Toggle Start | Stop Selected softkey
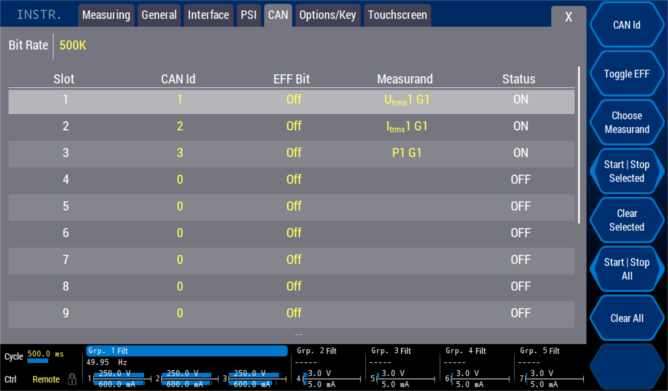The width and height of the screenshot is (668, 391). pos(627,171)
